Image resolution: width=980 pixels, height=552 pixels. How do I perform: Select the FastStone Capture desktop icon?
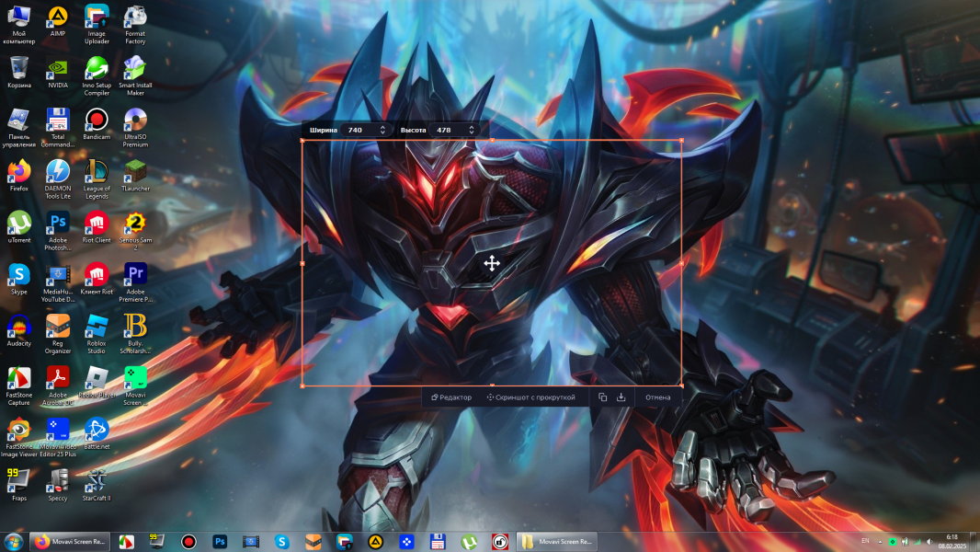(x=18, y=385)
